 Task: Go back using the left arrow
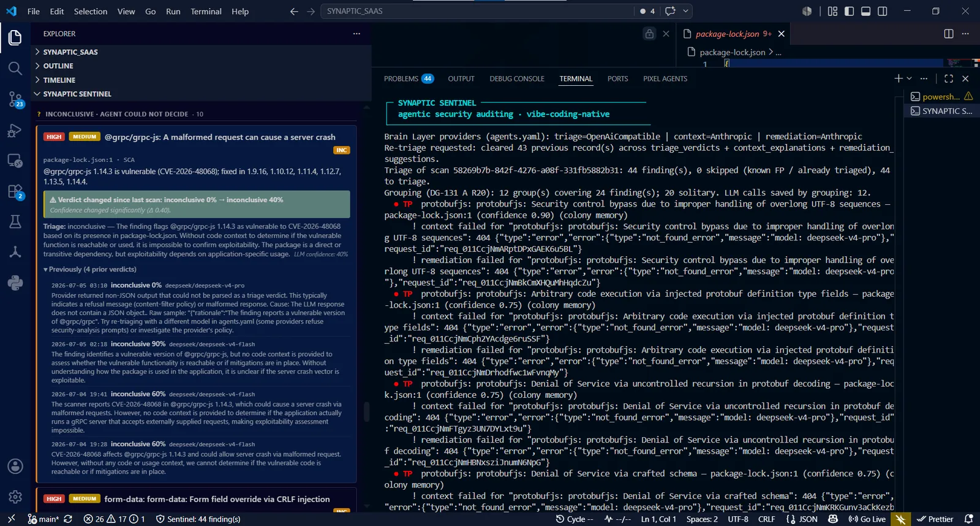294,11
